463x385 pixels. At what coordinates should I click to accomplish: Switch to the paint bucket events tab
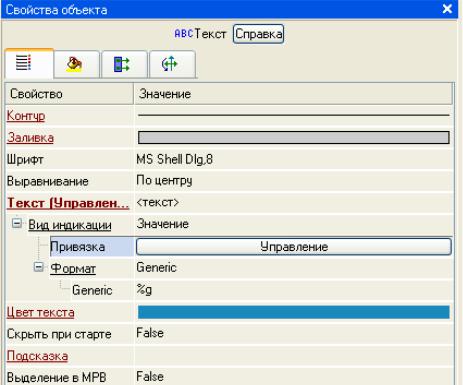click(x=76, y=64)
